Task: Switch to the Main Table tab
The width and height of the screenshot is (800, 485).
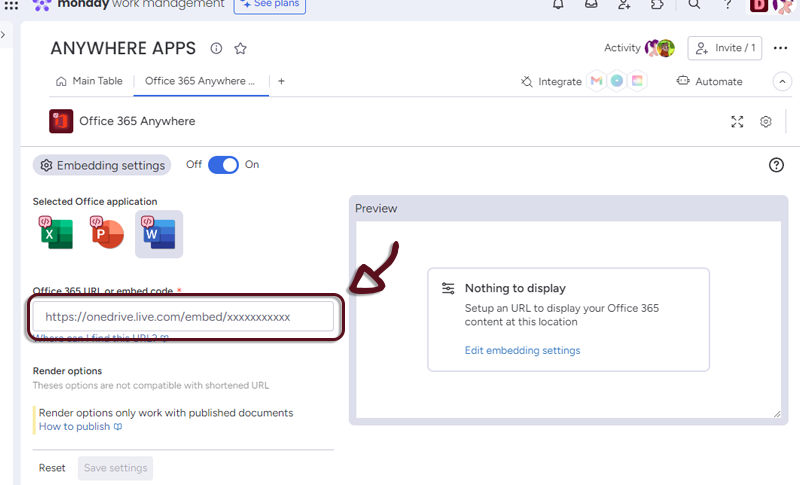Action: [90, 81]
